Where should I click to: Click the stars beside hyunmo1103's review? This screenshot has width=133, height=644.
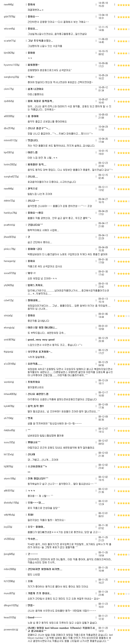123,65
